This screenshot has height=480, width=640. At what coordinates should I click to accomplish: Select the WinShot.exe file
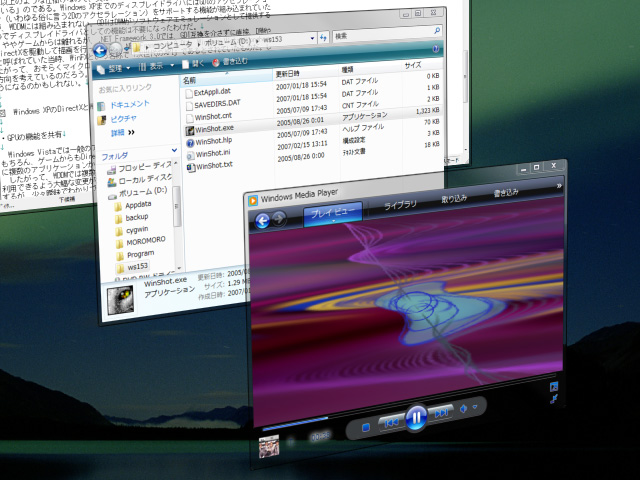pyautogui.click(x=212, y=129)
